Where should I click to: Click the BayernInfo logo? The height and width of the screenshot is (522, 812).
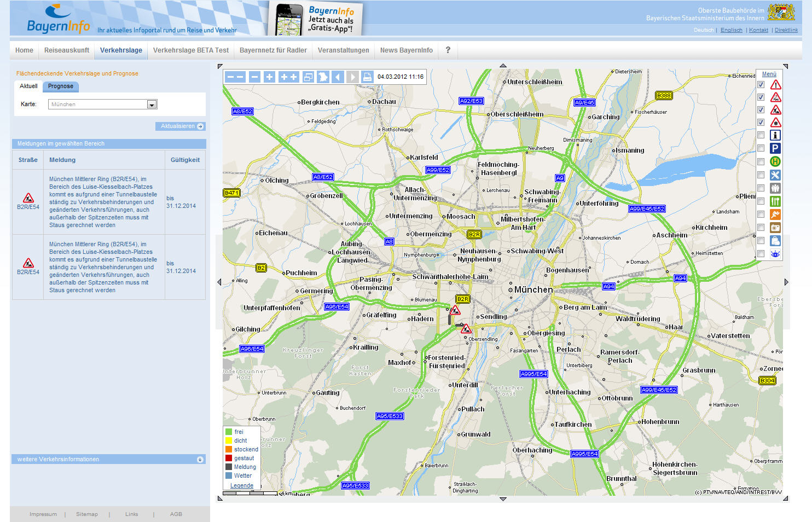pyautogui.click(x=59, y=20)
